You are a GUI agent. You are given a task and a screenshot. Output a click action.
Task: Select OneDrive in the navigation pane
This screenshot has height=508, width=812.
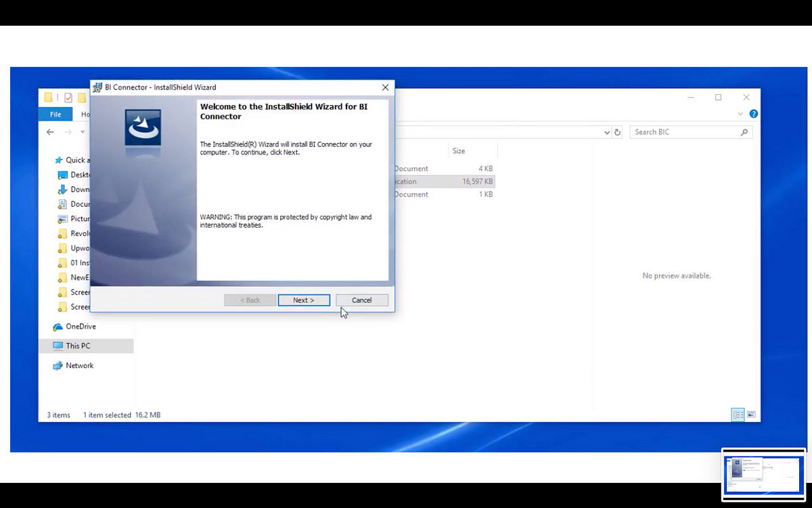click(81, 326)
